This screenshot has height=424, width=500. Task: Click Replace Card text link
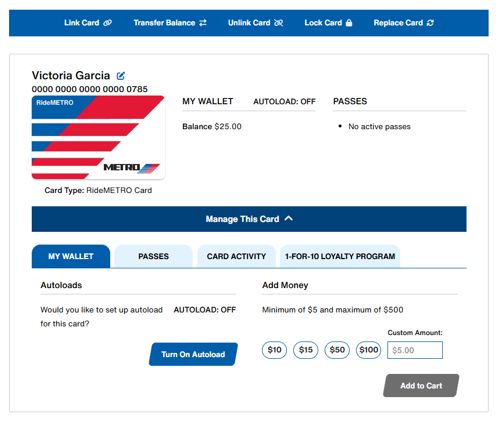(398, 23)
